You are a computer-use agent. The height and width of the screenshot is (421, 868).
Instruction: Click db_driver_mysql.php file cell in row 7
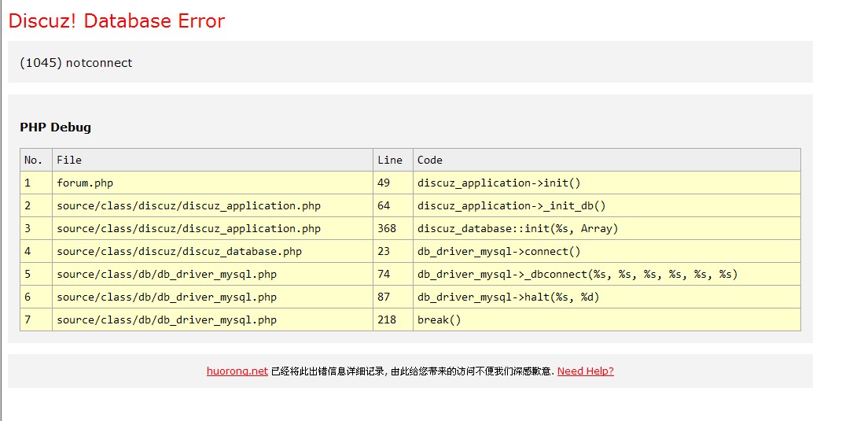pos(212,319)
